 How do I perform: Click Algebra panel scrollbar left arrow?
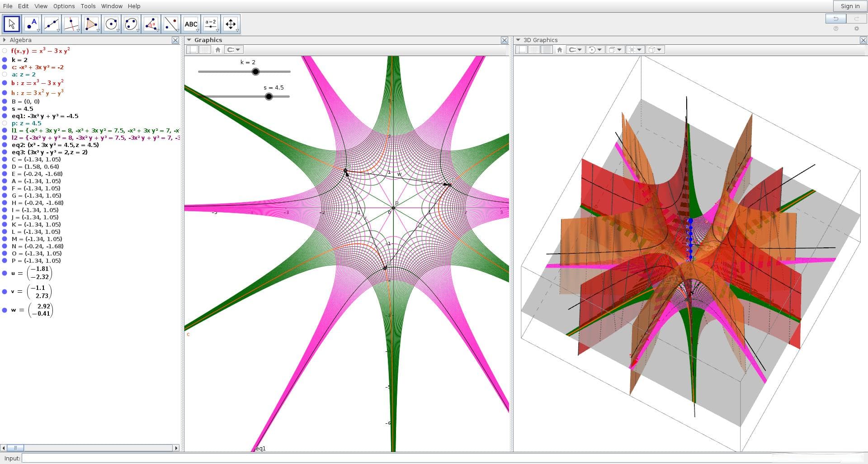[4, 448]
